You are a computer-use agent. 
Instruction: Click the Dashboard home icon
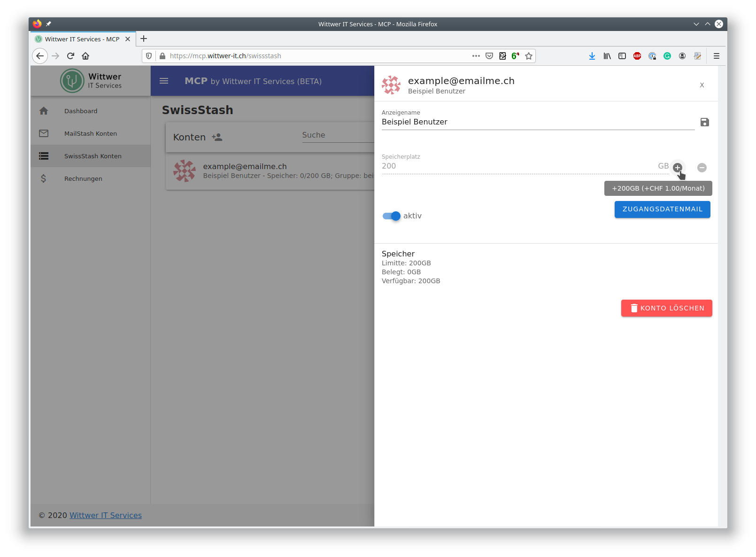pyautogui.click(x=44, y=111)
